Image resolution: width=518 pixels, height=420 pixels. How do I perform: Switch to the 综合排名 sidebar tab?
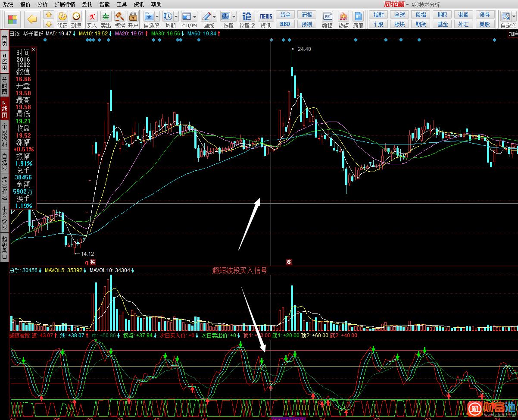[4, 188]
